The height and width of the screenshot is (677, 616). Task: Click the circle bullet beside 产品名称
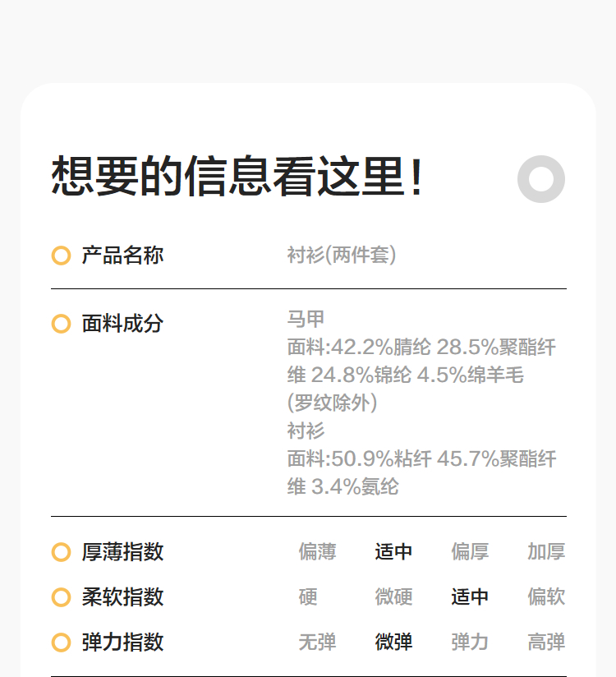(x=61, y=256)
